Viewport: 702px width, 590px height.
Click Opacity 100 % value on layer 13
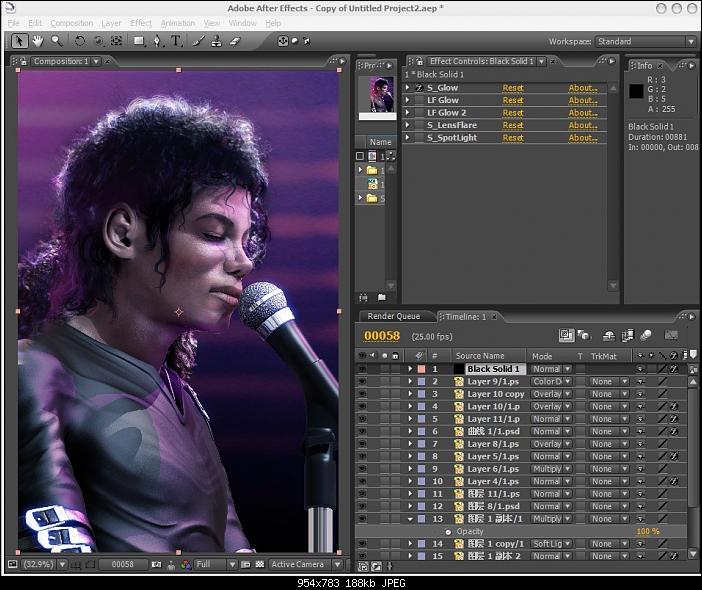click(x=648, y=531)
